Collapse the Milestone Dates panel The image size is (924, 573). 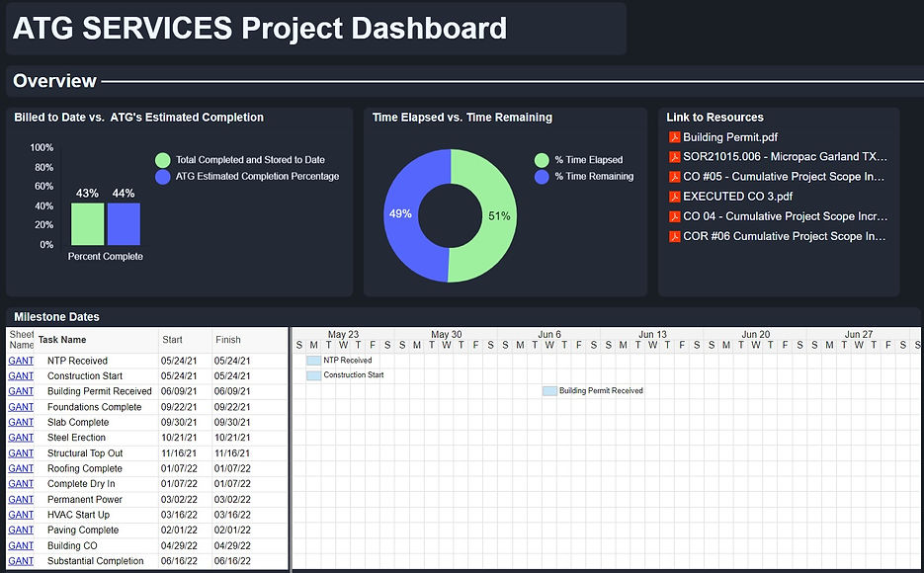[x=59, y=317]
